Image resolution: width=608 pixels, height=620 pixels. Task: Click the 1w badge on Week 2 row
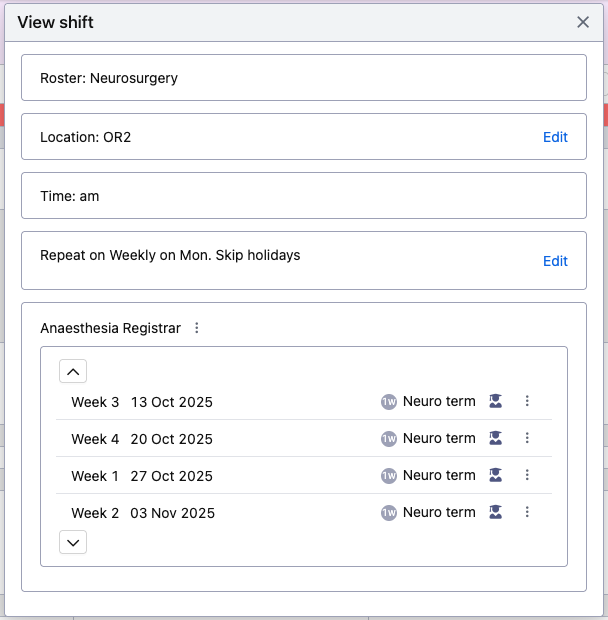(x=389, y=513)
